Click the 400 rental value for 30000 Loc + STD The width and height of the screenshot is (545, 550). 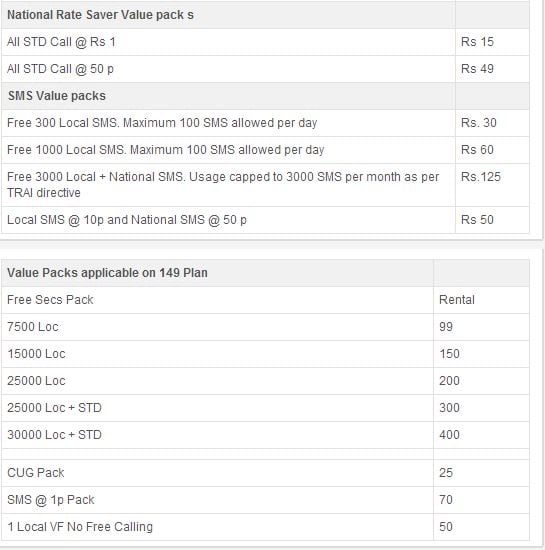coord(449,435)
